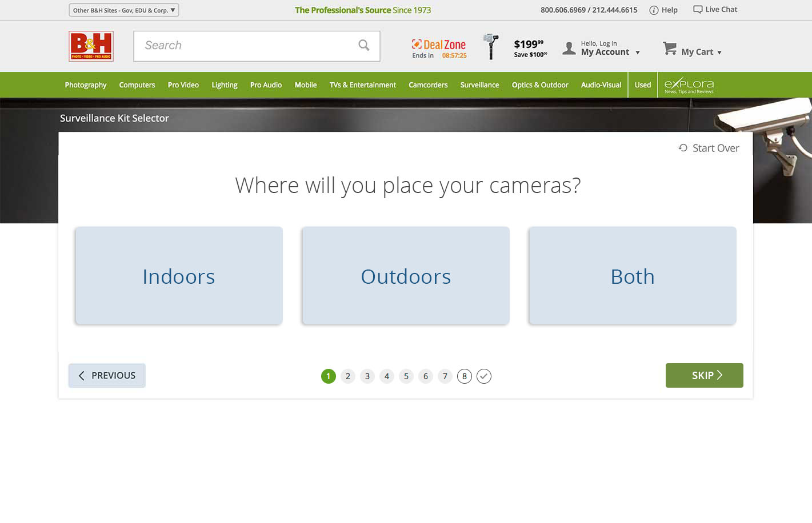Choose the Outdoors option
Image resolution: width=812 pixels, height=523 pixels.
tap(406, 276)
